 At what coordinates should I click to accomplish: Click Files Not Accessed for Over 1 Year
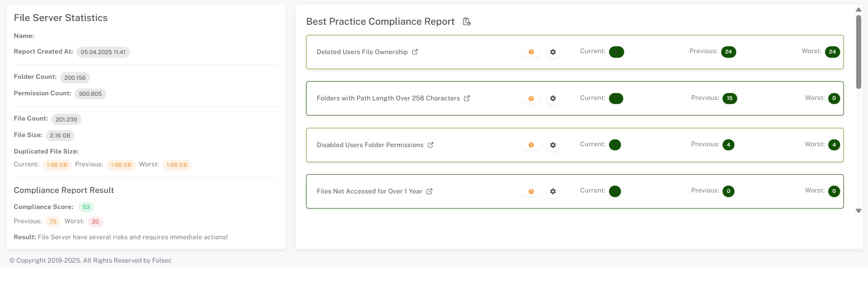[369, 191]
